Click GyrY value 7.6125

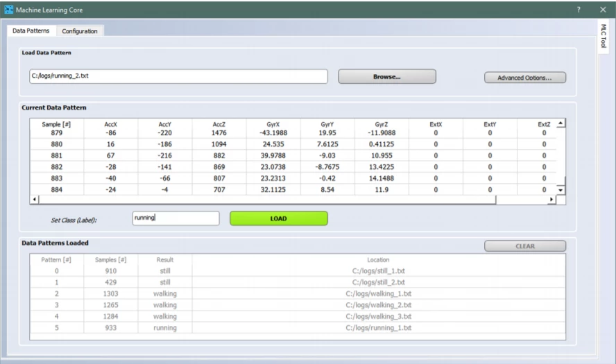(327, 144)
